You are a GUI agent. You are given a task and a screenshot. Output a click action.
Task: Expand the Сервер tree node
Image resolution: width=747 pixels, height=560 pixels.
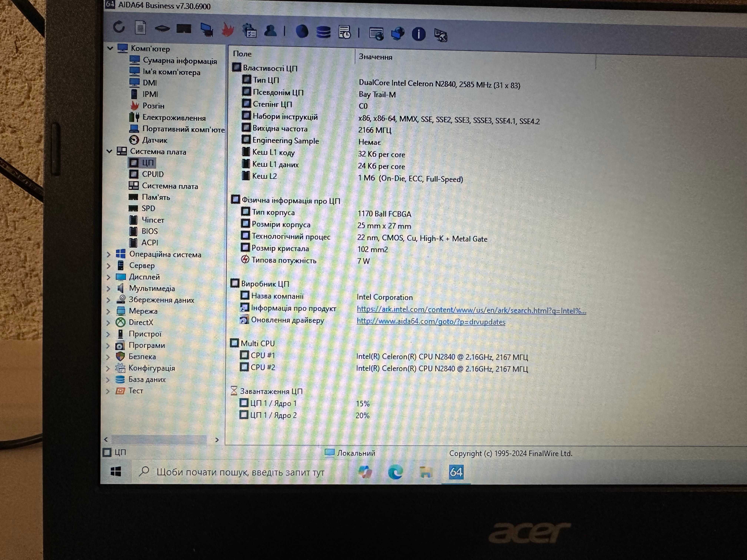point(108,266)
